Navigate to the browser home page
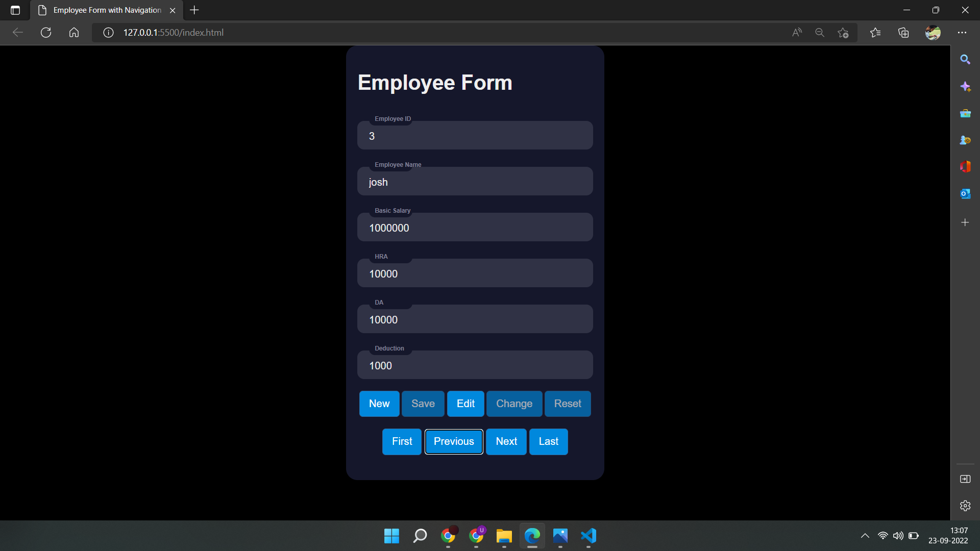 [x=73, y=32]
